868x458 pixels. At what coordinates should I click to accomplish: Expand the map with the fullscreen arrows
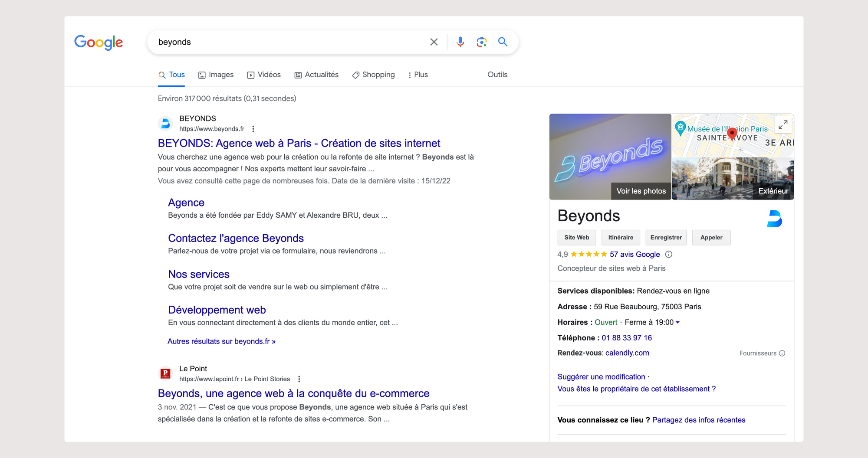point(783,125)
